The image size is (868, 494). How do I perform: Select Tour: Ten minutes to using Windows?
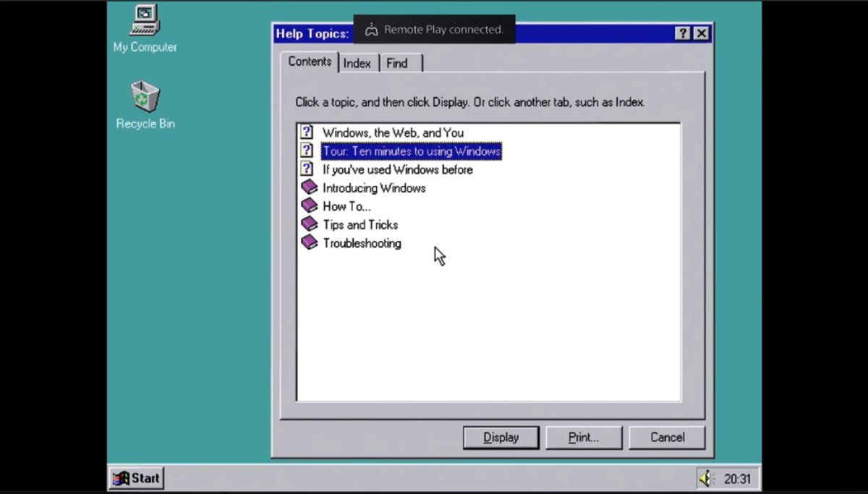pyautogui.click(x=412, y=151)
